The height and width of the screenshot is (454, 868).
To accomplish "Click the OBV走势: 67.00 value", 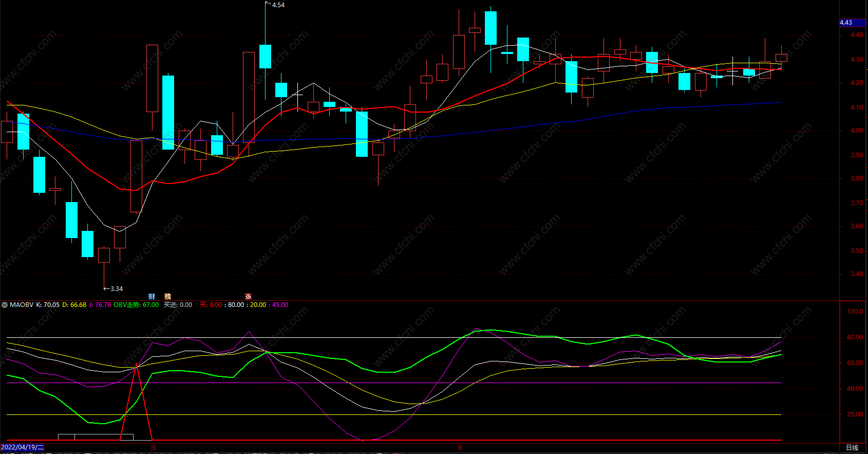I will point(136,305).
